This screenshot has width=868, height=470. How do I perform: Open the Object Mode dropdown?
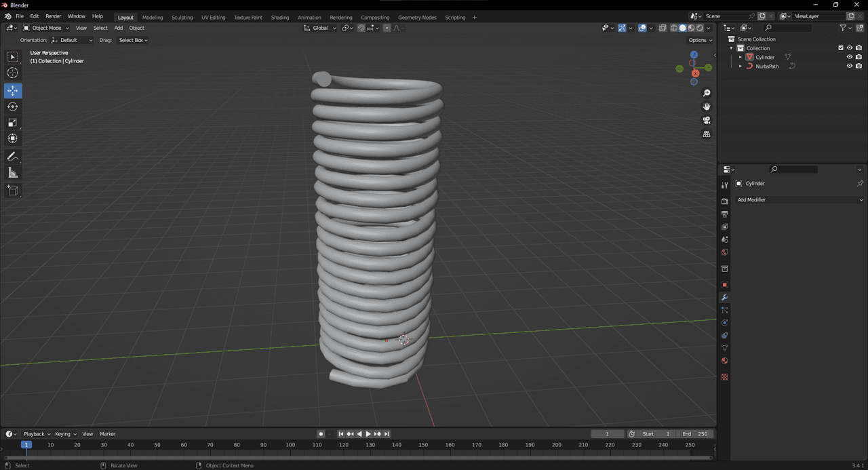click(x=46, y=28)
